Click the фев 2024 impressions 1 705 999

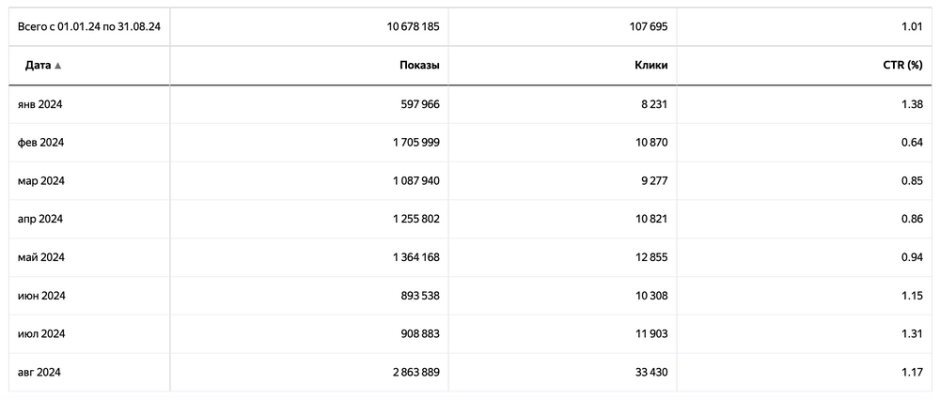pyautogui.click(x=413, y=142)
